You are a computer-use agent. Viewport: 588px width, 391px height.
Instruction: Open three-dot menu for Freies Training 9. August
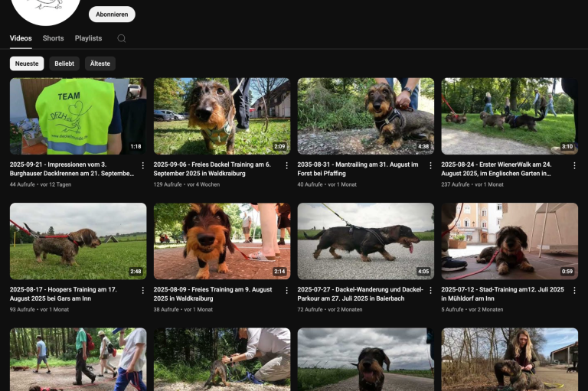tap(286, 291)
